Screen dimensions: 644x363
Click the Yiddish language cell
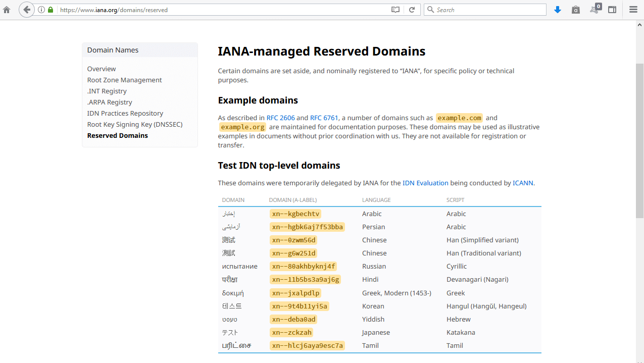click(373, 319)
